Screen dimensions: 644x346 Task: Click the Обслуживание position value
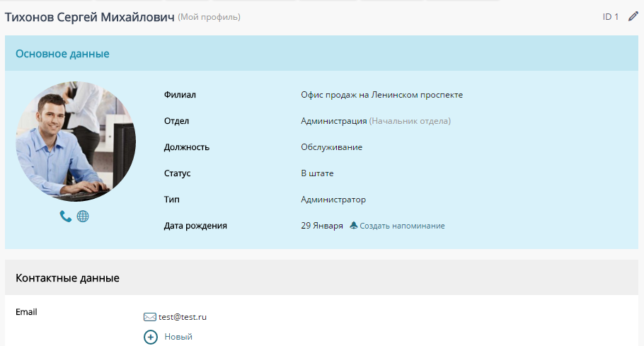(331, 147)
